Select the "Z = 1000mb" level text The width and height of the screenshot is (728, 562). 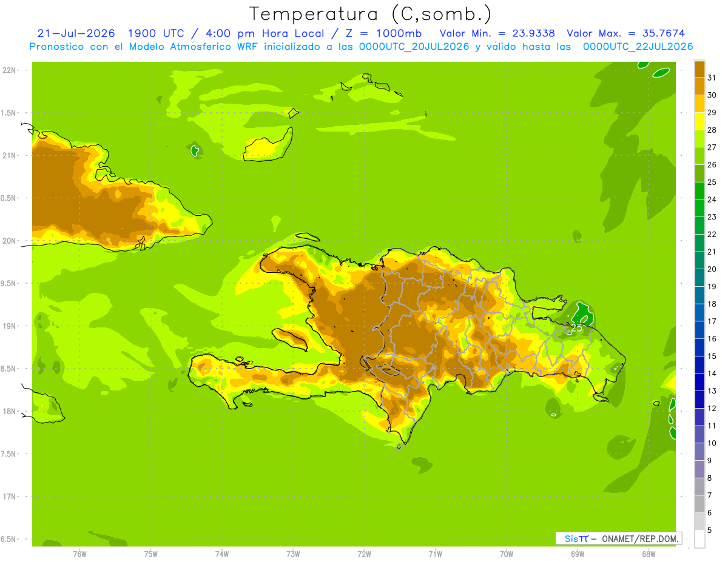click(385, 33)
